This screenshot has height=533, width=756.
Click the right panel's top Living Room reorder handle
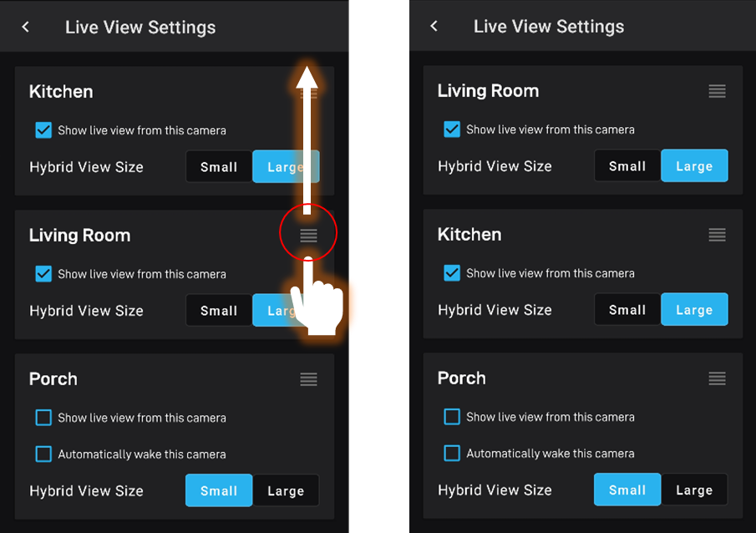[717, 91]
